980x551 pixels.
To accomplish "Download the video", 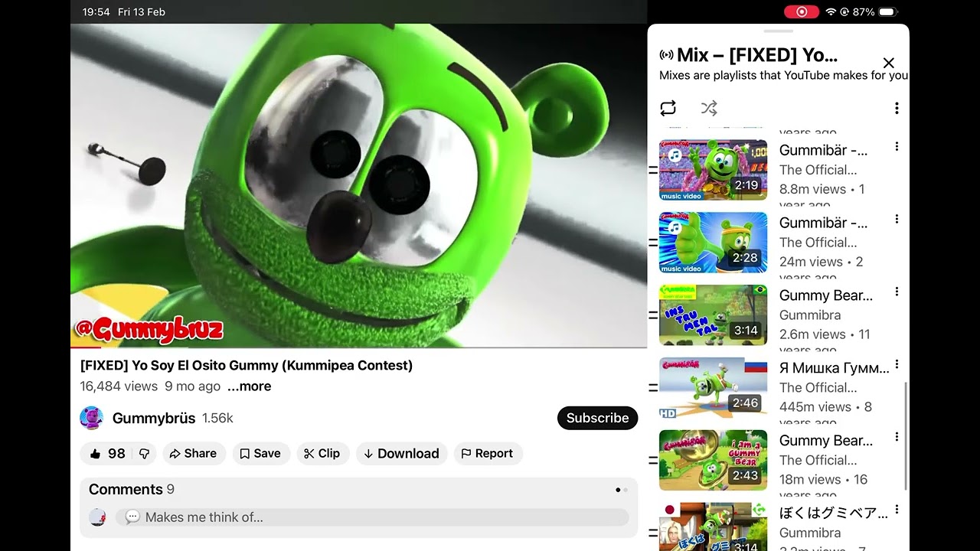I will pyautogui.click(x=401, y=454).
